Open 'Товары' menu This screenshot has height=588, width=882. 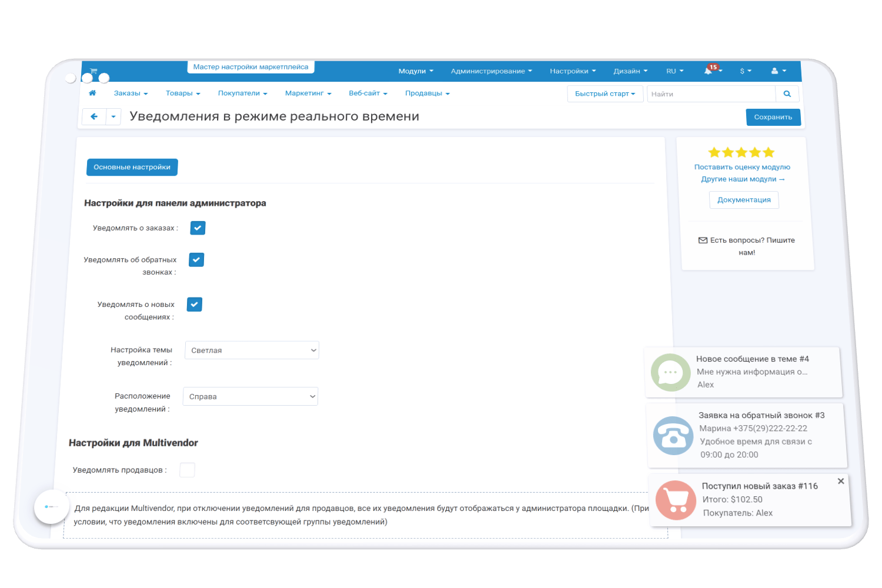pyautogui.click(x=183, y=93)
